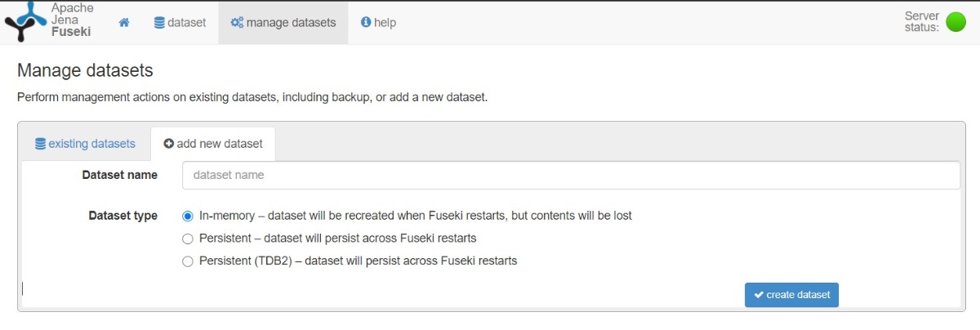Open the add new dataset tab
This screenshot has height=330, width=980.
[213, 144]
